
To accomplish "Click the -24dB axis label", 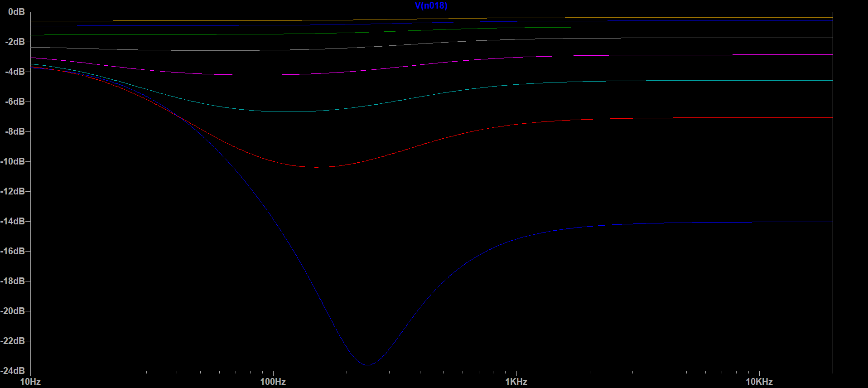I will 13,371.
